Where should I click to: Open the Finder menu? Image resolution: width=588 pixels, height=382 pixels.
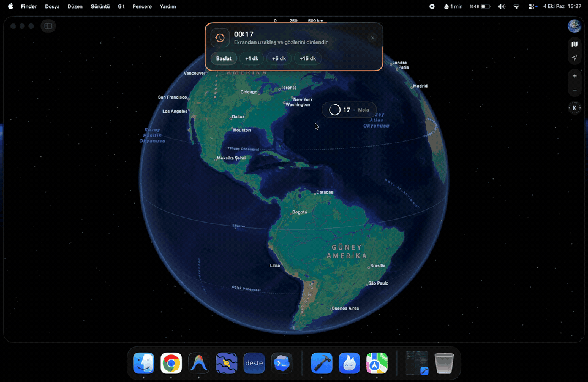pyautogui.click(x=29, y=6)
